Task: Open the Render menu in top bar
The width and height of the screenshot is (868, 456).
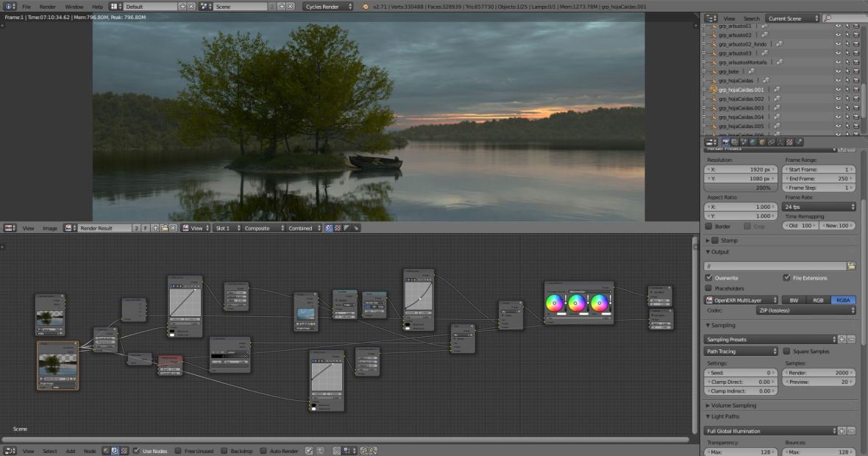Action: [47, 7]
